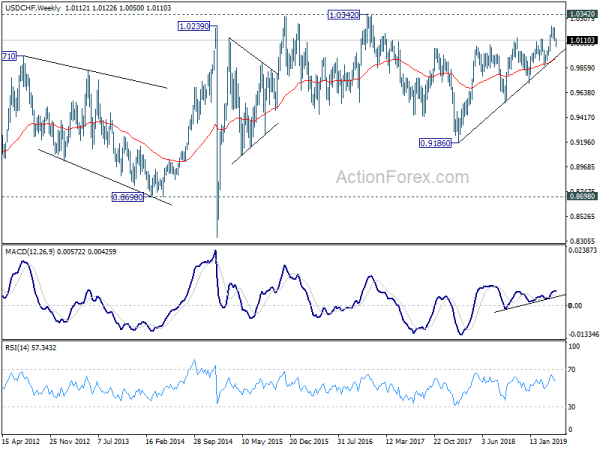This screenshot has height=450, width=600.
Task: Click the 31 Jul 2016 date marker
Action: pyautogui.click(x=355, y=441)
